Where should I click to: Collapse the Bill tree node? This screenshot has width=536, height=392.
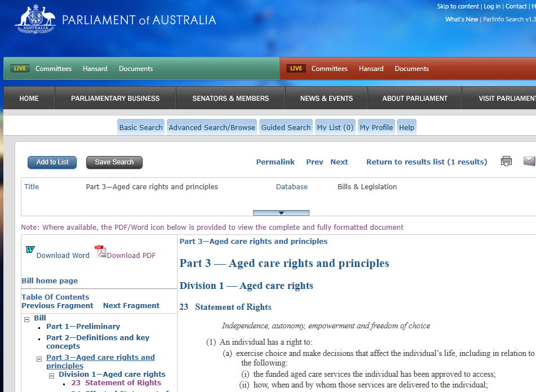[26, 318]
